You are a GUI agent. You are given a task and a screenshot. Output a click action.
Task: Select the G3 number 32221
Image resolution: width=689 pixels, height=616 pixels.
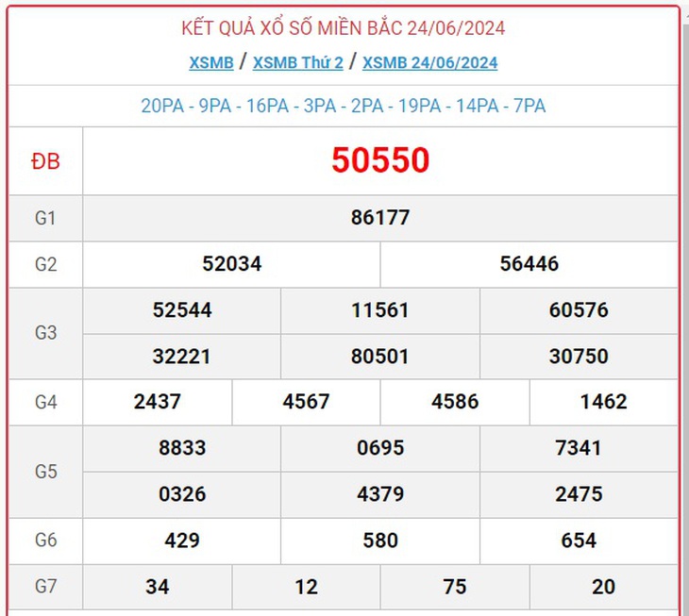[181, 356]
